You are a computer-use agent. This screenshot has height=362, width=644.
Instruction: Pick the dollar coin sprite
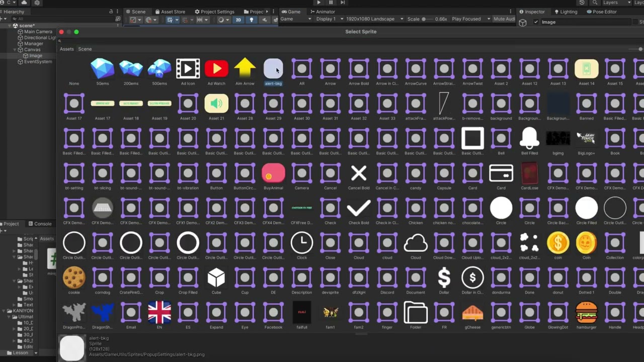(x=558, y=243)
